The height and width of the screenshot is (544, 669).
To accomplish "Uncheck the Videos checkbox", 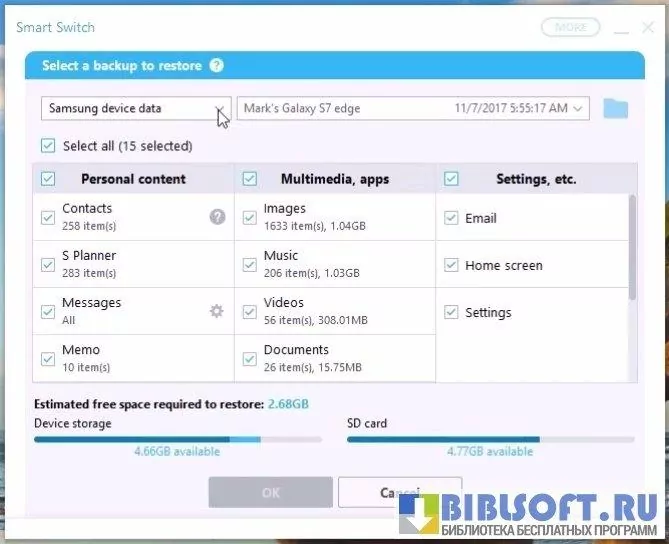I will [x=250, y=311].
